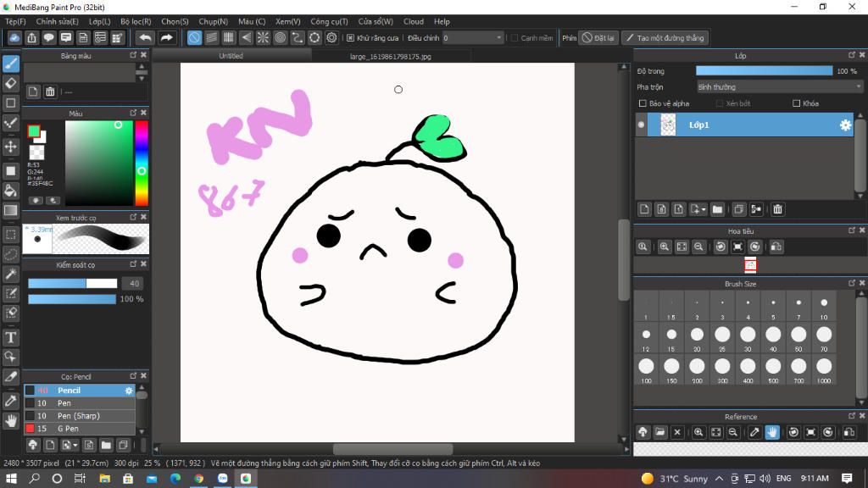Screen dimensions: 868x488
Task: Click the foreground green color swatch
Action: coord(34,131)
